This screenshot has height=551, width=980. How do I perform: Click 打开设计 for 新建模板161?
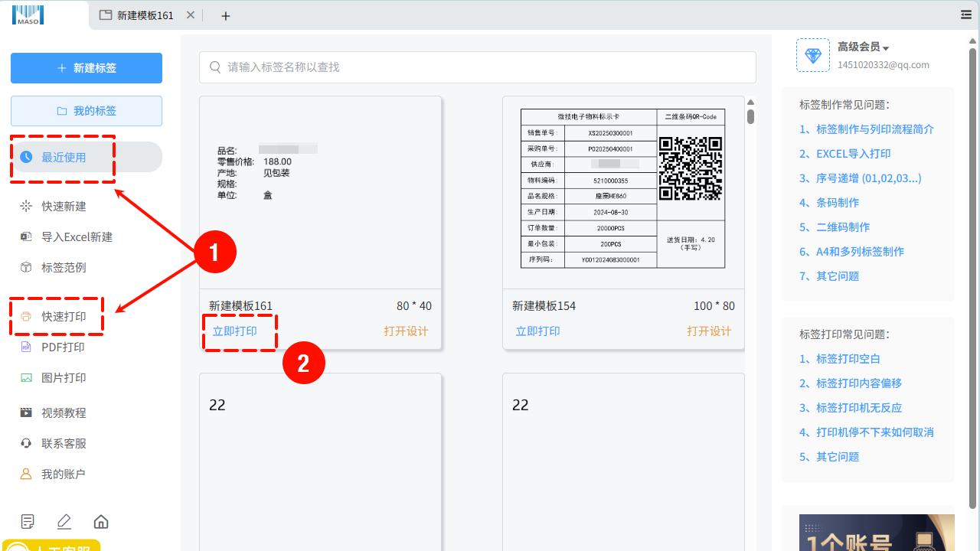click(x=407, y=331)
